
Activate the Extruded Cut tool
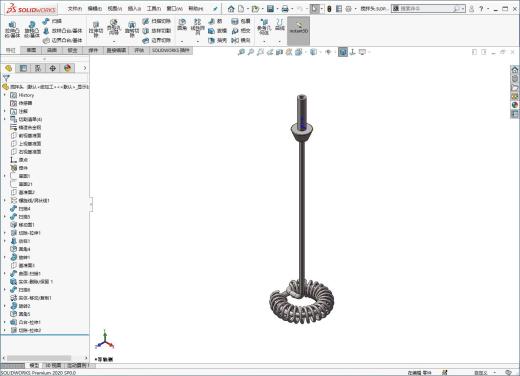[x=96, y=29]
